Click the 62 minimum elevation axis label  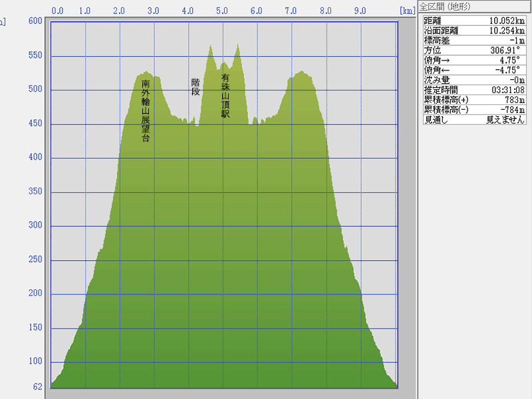click(37, 386)
